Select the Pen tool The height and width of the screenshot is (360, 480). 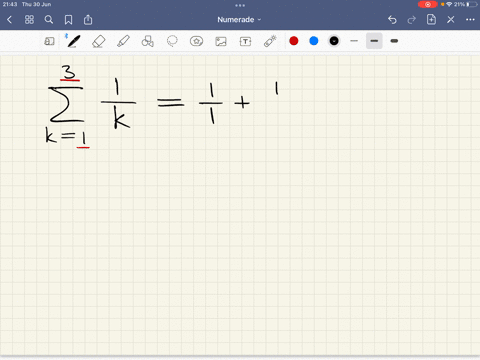coord(73,41)
